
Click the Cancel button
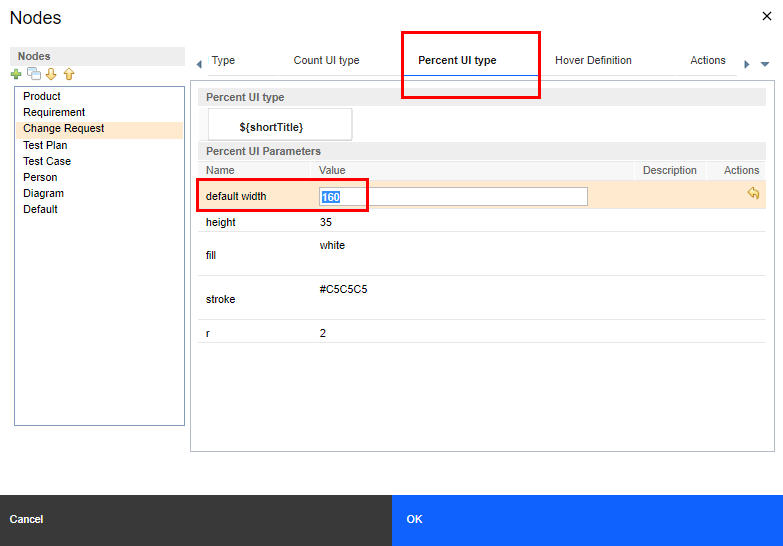coord(27,520)
